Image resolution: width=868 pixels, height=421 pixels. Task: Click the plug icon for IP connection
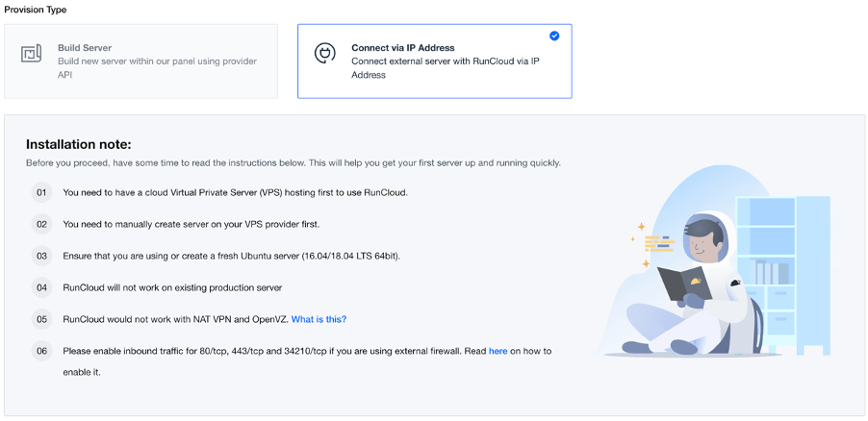(x=324, y=54)
